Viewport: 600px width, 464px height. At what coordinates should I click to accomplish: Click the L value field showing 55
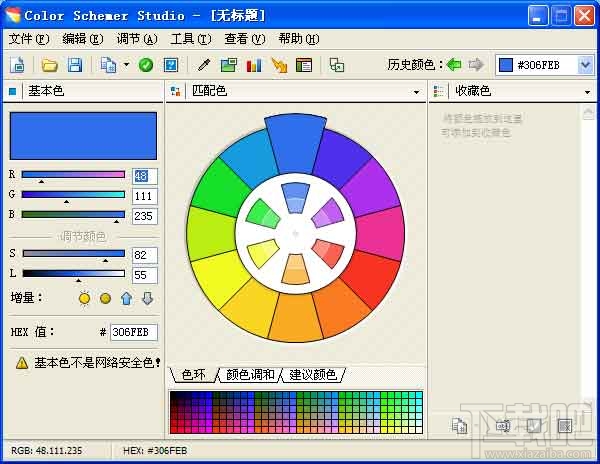tap(145, 275)
